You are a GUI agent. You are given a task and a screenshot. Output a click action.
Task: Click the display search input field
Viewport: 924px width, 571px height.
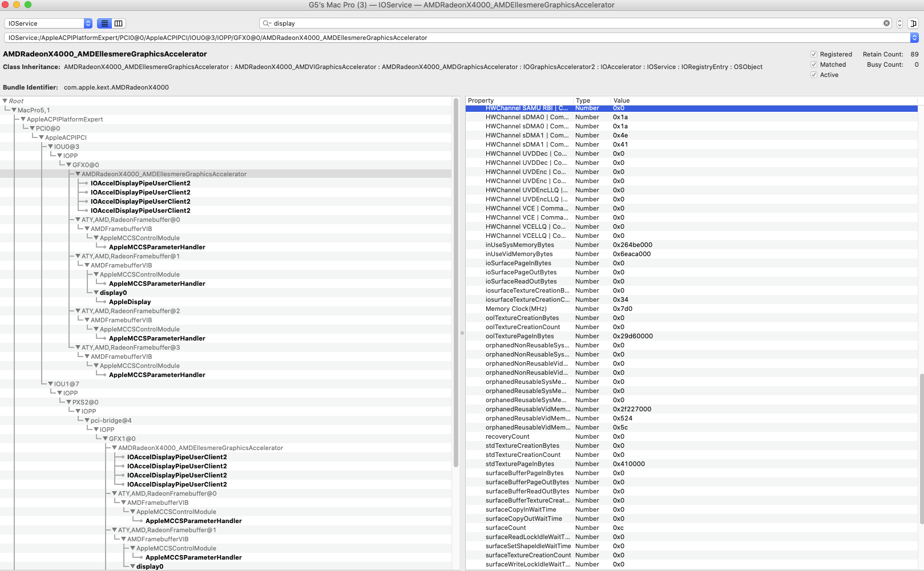(x=576, y=23)
